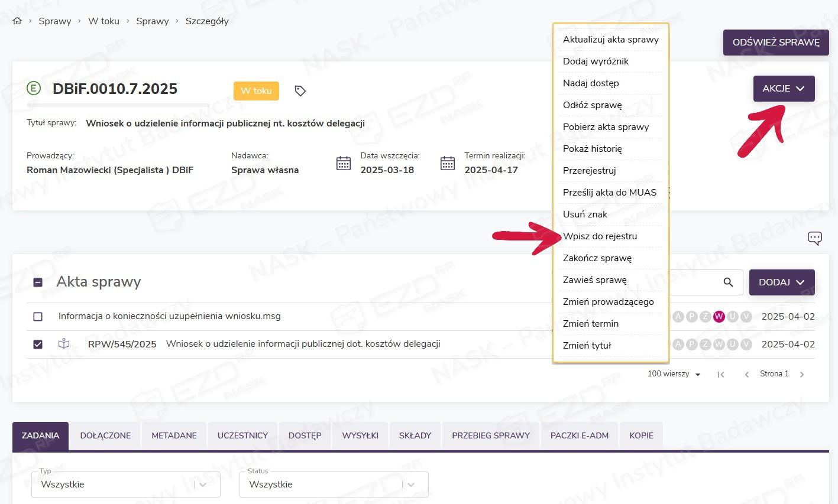
Task: Click the magenta W status badge
Action: 719,317
